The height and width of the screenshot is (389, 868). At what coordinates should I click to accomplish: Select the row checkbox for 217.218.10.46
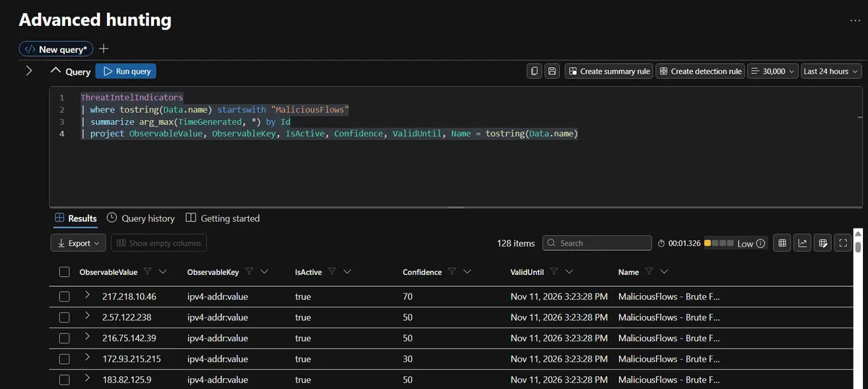pos(64,296)
